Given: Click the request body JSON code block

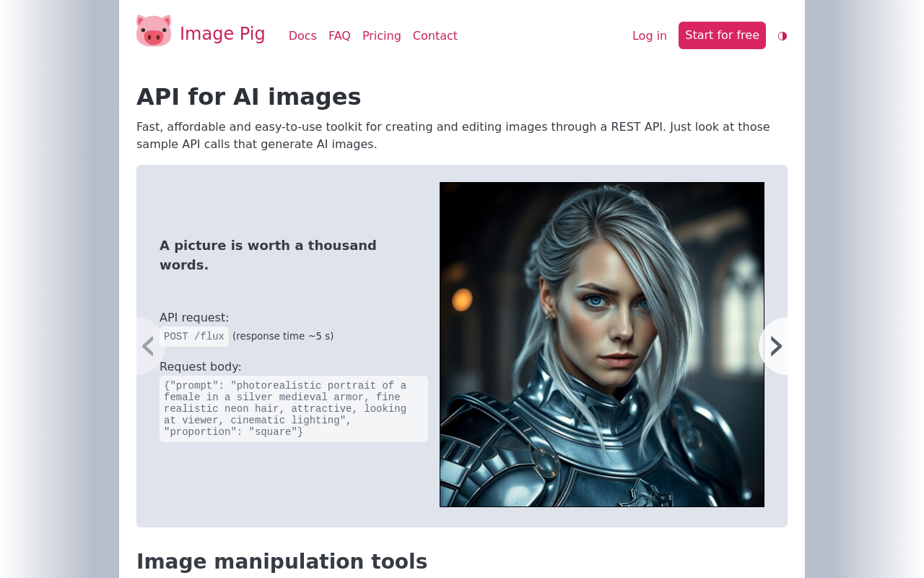Looking at the screenshot, I should 293,409.
